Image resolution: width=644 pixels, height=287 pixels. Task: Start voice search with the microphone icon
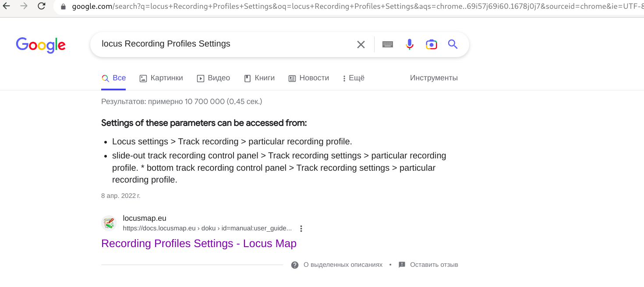(x=410, y=44)
